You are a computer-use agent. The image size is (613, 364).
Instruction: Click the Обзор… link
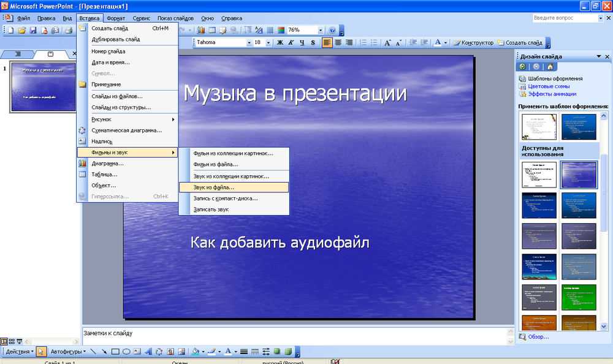pos(538,336)
